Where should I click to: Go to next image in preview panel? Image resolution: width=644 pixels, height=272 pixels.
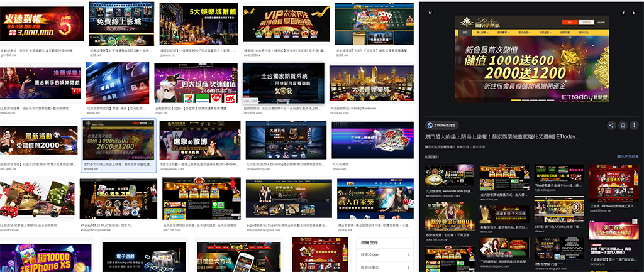point(635,13)
